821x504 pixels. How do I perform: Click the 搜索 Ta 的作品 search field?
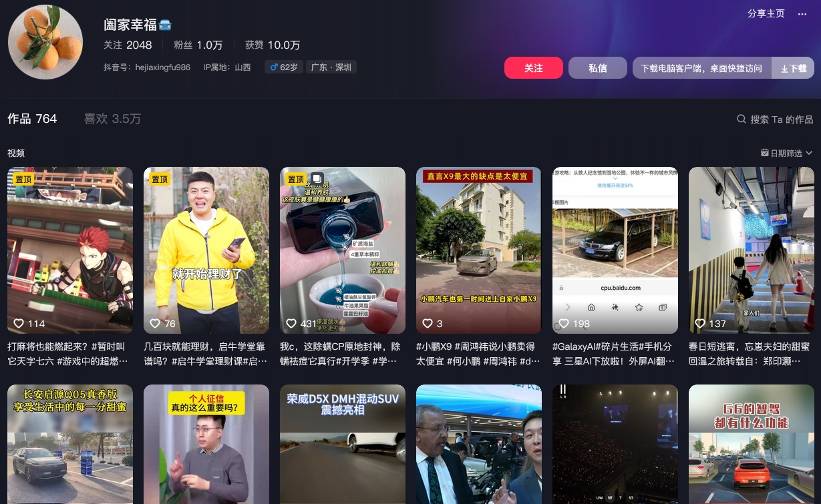click(782, 119)
